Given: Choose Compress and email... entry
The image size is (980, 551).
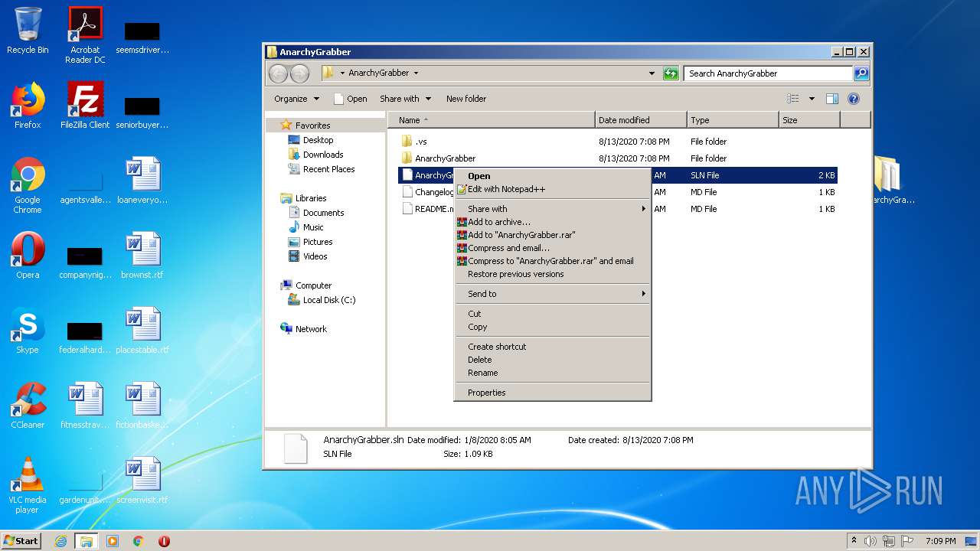Looking at the screenshot, I should (x=552, y=248).
